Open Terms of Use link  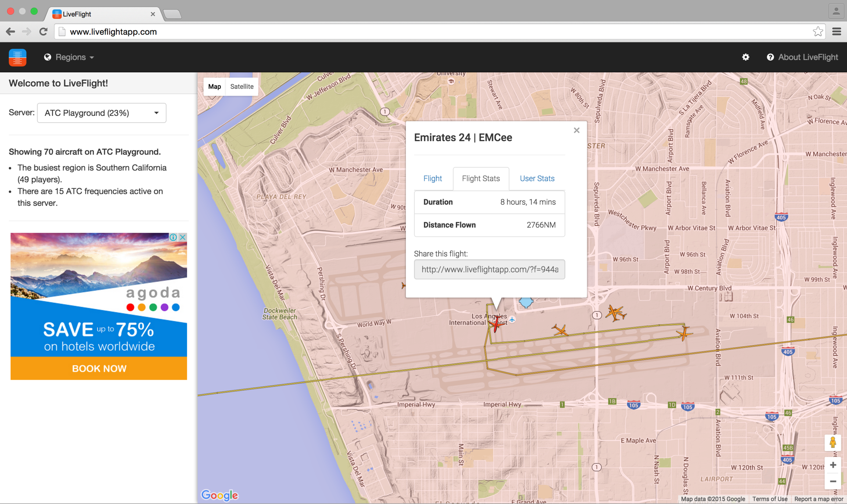pos(769,499)
